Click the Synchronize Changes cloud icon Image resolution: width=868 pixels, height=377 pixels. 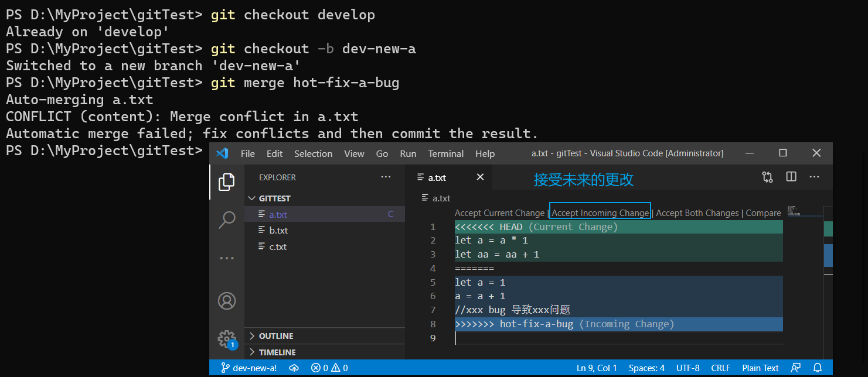[x=294, y=368]
